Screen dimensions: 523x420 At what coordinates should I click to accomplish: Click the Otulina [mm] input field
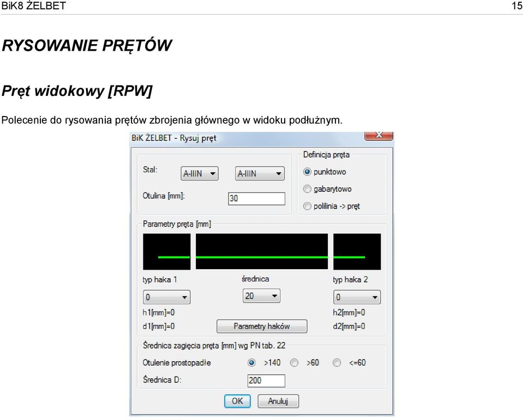[257, 198]
